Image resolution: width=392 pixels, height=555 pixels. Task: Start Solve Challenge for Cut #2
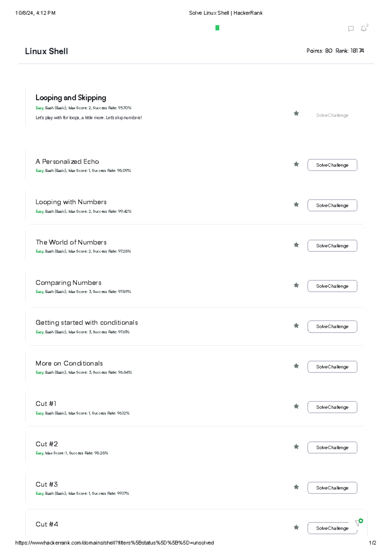[x=332, y=447]
